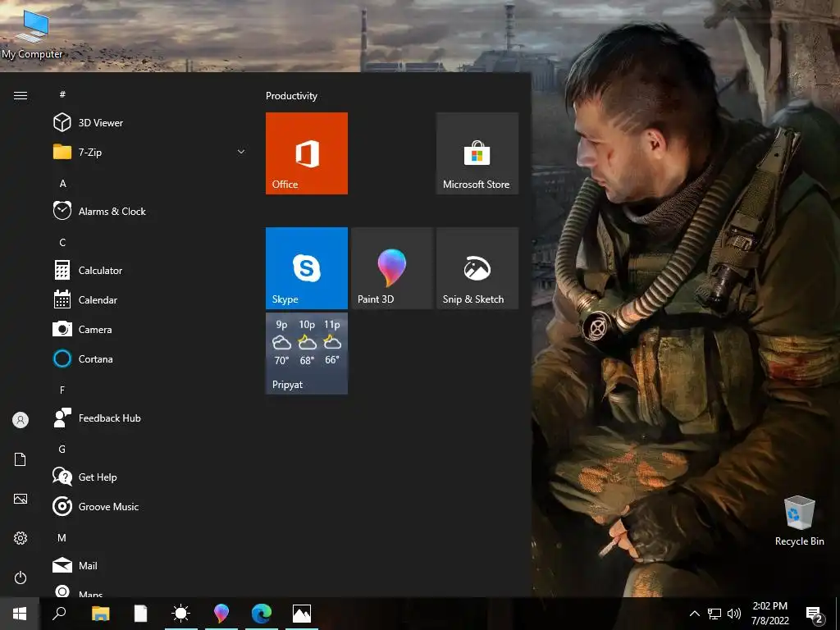Open Feedback Hub

(148, 418)
